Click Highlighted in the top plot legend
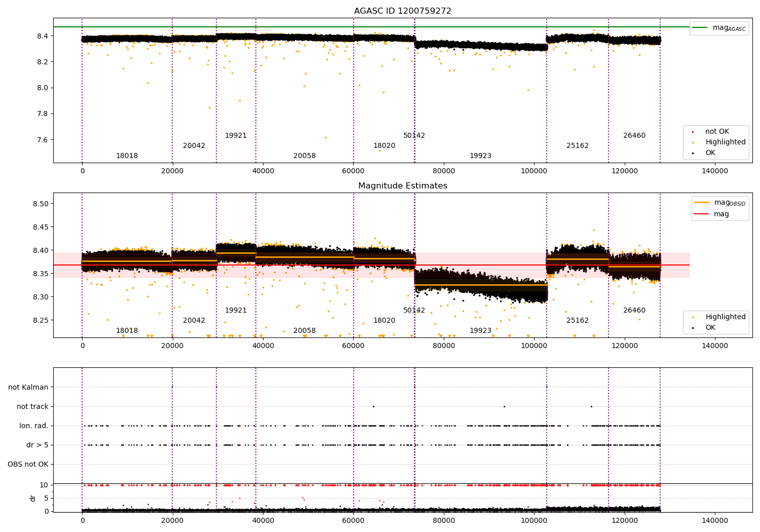Viewport: 760px width, 532px height. tap(720, 142)
